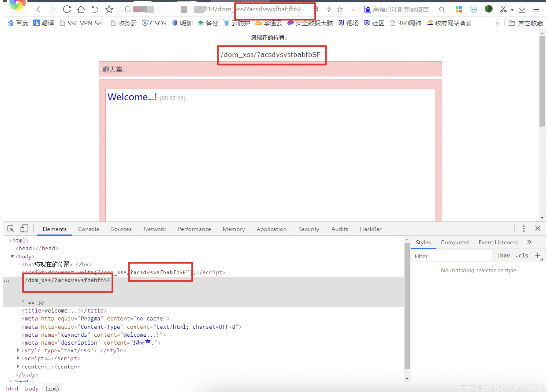The width and height of the screenshot is (547, 392).
Task: Select the title Welcome...! node
Action: [64, 310]
